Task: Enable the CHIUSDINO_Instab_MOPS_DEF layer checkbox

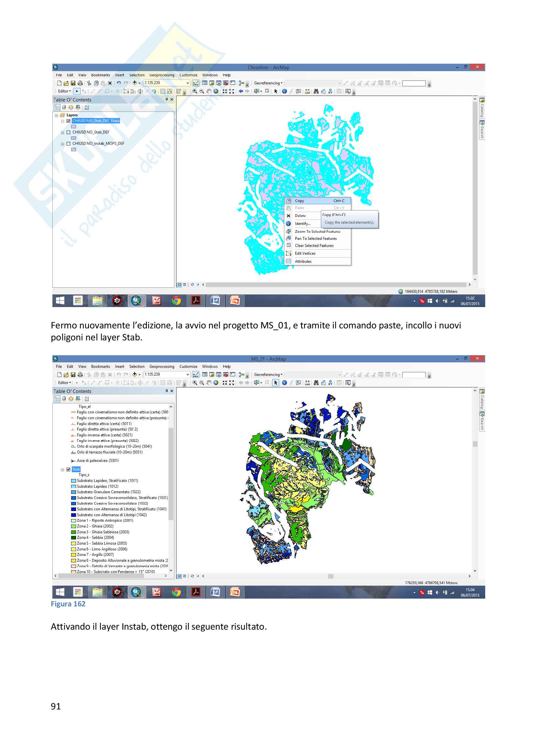Action: pos(69,144)
